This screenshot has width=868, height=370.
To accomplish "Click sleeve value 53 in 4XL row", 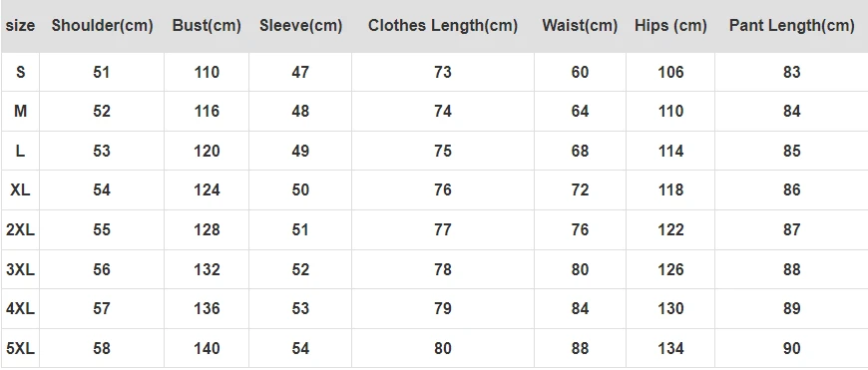I will (x=300, y=308).
